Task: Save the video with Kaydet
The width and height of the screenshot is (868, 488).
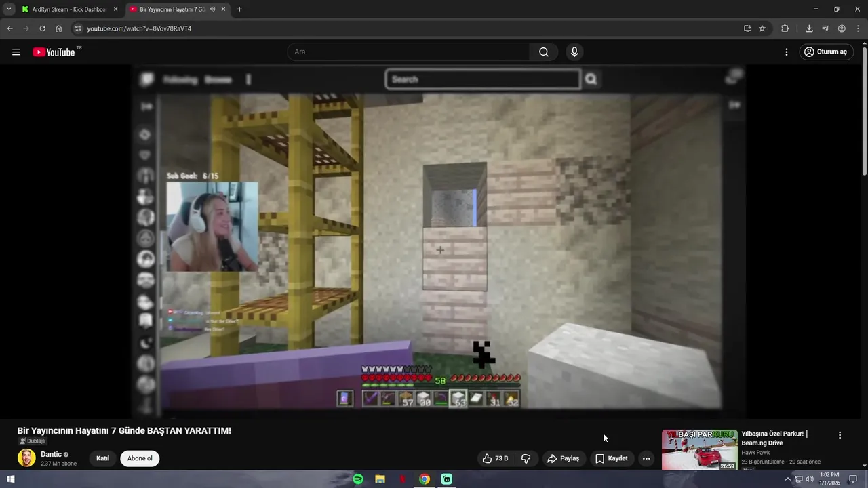Action: click(x=612, y=459)
